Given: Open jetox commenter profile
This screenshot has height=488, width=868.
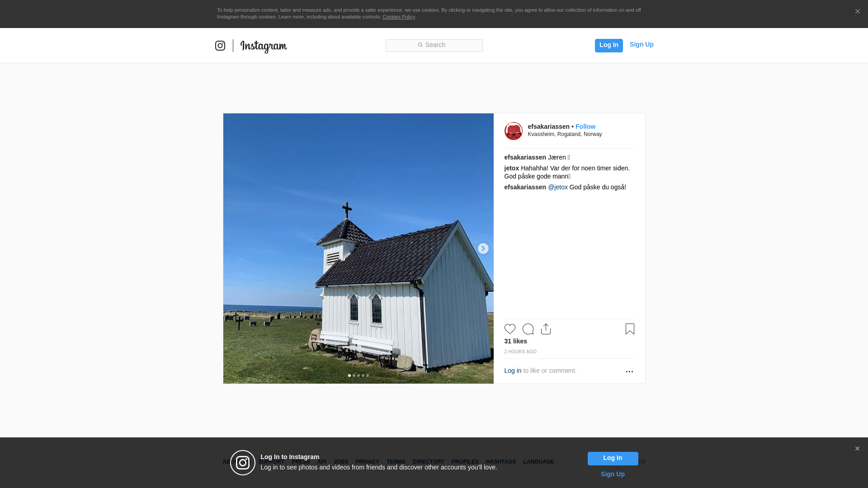Looking at the screenshot, I should pyautogui.click(x=512, y=168).
